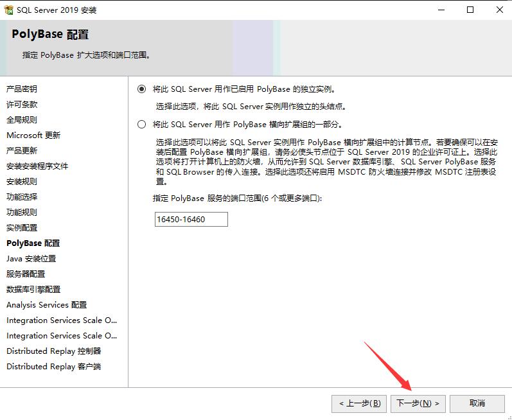This screenshot has width=512, height=420.
Task: Close the SQL Server 2019 setup window
Action: tap(500, 10)
